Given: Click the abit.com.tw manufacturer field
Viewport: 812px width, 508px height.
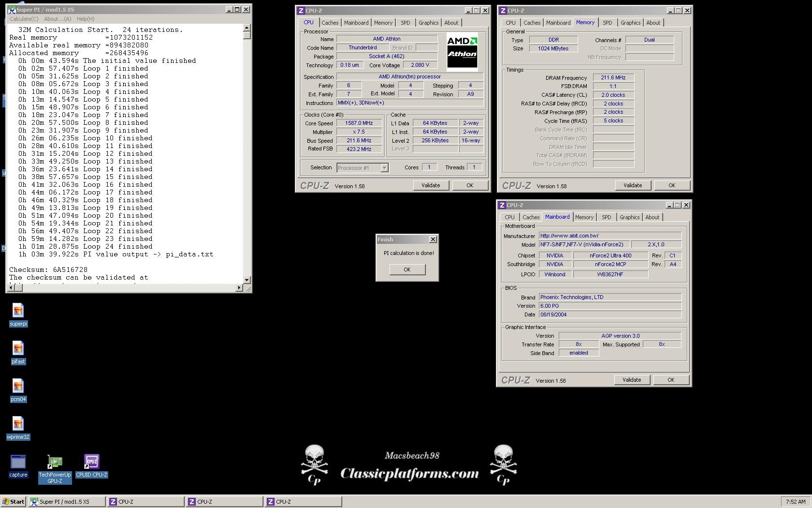Looking at the screenshot, I should click(x=610, y=236).
